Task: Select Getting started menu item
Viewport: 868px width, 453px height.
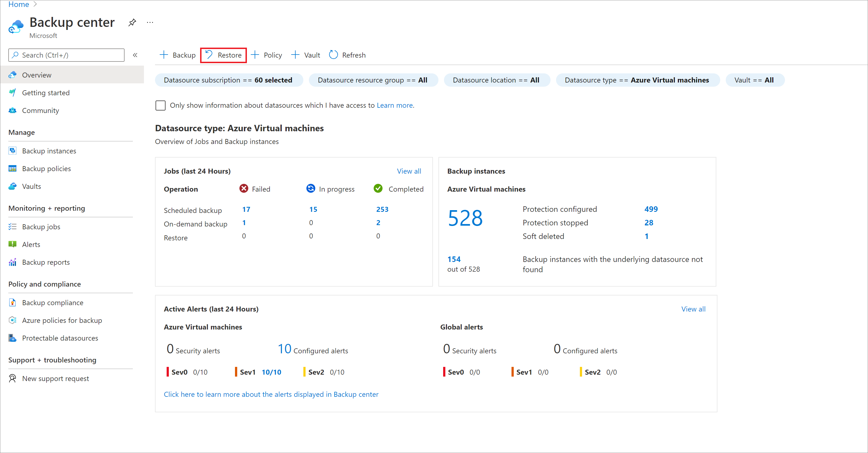Action: coord(46,92)
